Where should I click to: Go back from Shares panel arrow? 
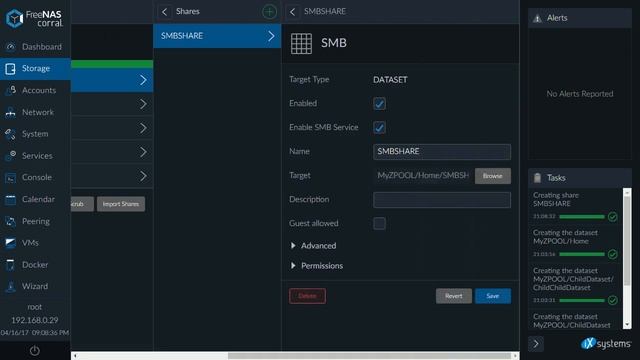[x=164, y=11]
